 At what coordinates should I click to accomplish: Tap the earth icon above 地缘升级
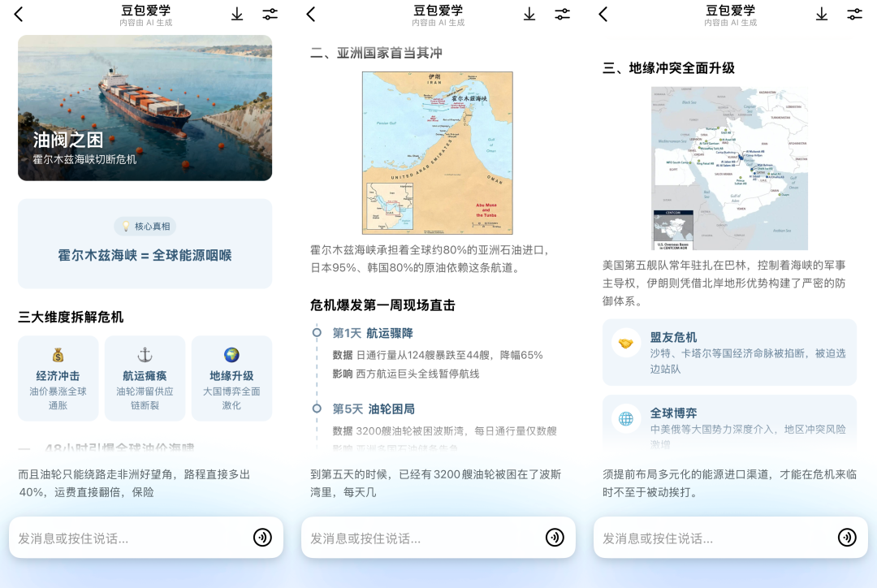pos(231,355)
